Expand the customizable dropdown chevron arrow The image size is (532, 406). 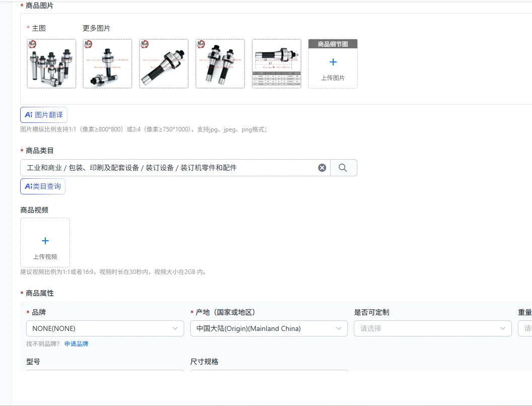coord(503,328)
